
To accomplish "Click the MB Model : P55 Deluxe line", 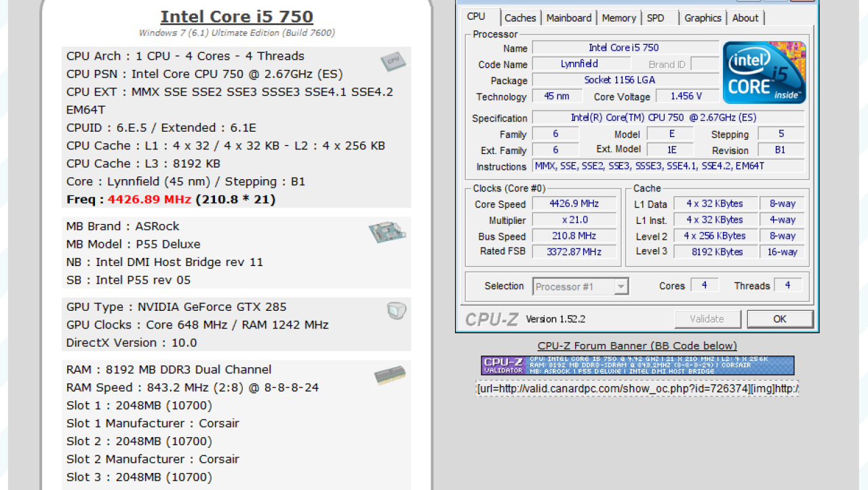I will coord(133,244).
